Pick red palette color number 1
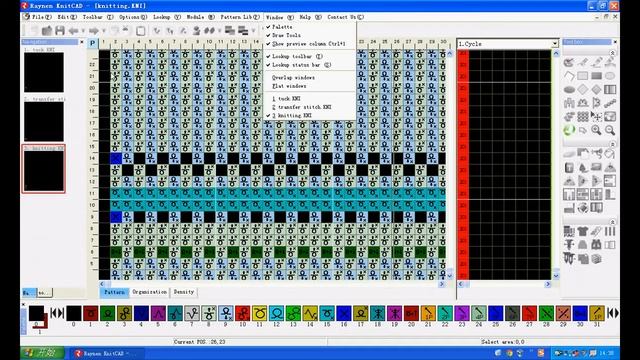 (x=90, y=313)
